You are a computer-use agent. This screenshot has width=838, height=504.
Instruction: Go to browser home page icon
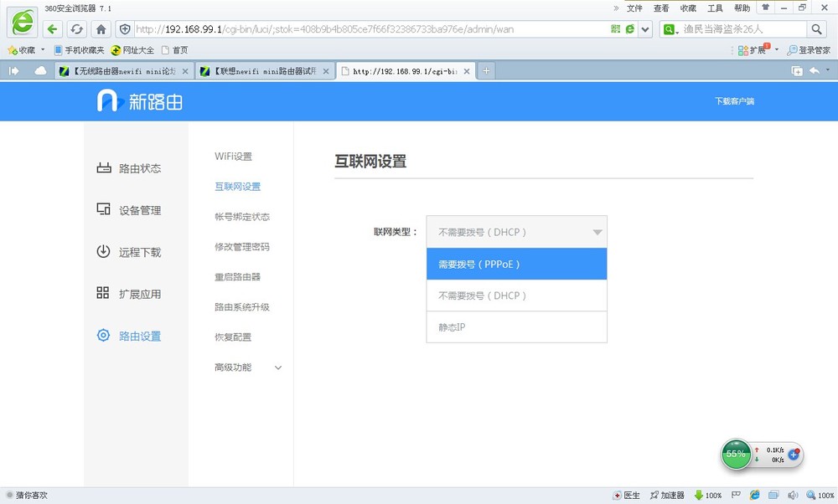101,29
